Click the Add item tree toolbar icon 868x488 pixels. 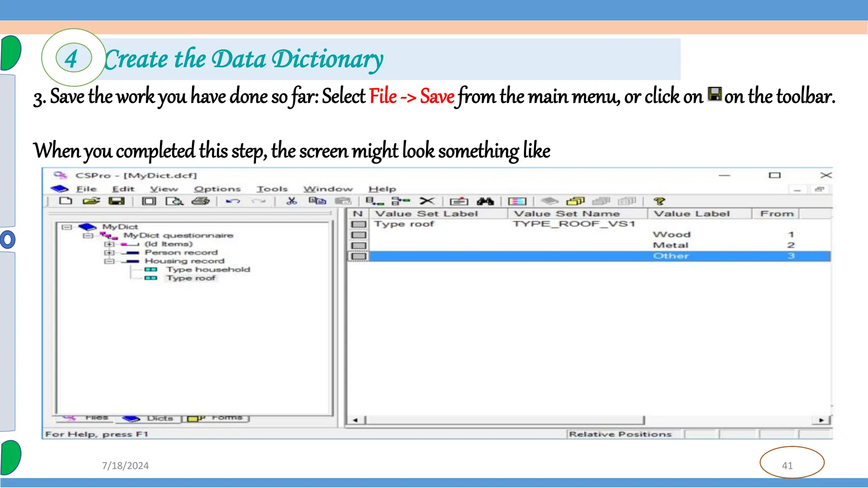click(401, 201)
